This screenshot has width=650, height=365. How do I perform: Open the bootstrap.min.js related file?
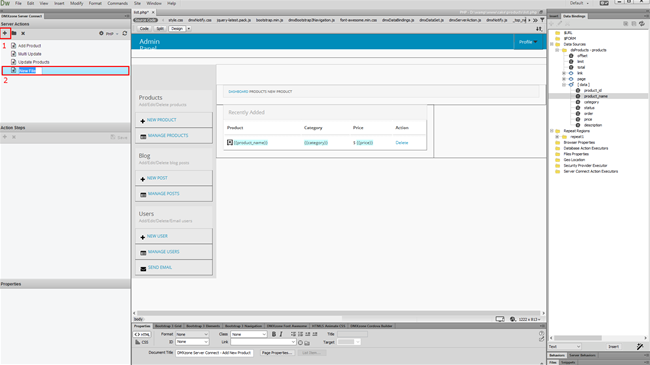(269, 20)
